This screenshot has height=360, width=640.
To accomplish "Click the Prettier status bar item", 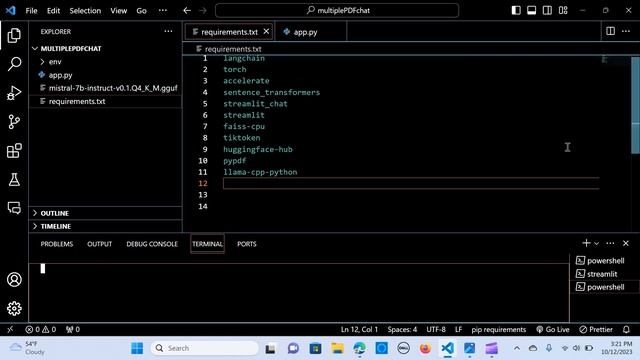I will pyautogui.click(x=596, y=329).
